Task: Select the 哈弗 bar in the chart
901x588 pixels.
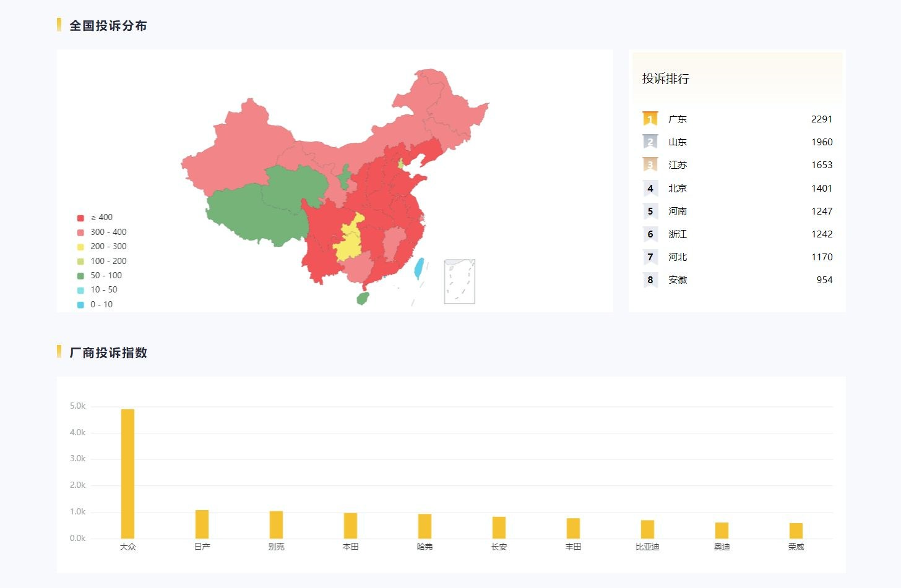Action: [x=425, y=526]
